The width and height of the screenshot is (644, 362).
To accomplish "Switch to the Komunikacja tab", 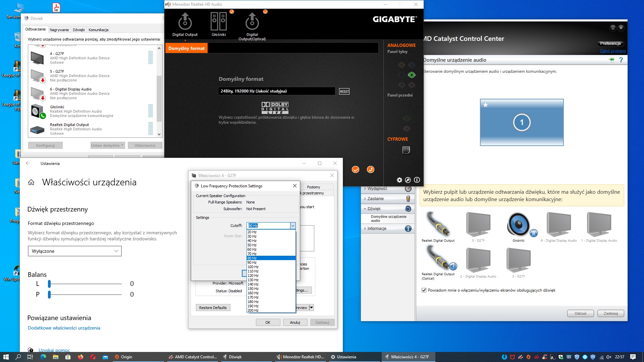I will click(x=98, y=29).
